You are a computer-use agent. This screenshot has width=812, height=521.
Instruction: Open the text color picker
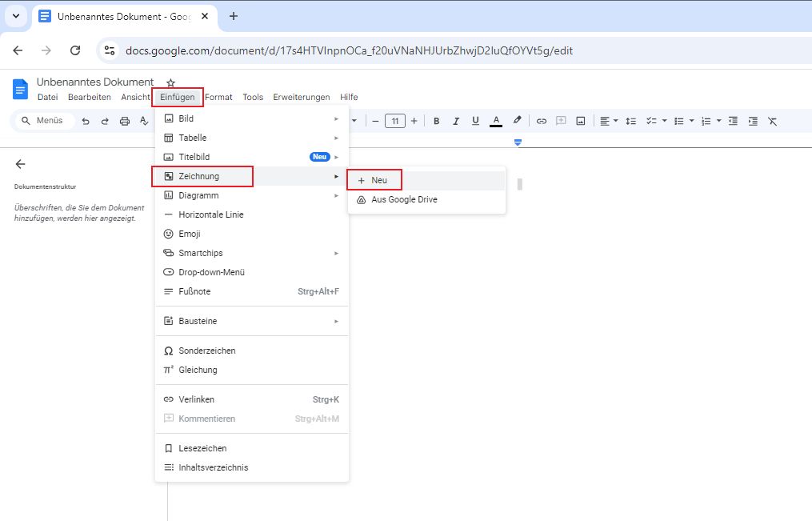tap(496, 121)
